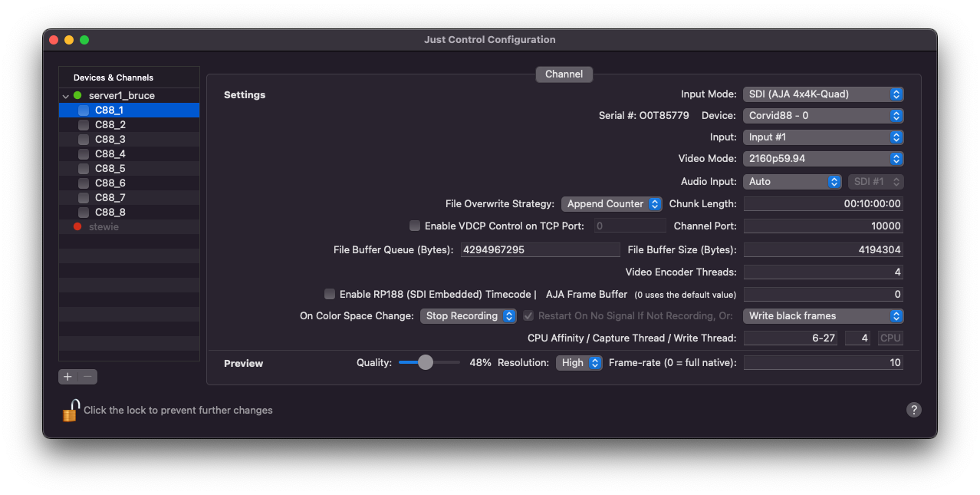Select the stewie device row
This screenshot has height=495, width=980.
point(129,226)
